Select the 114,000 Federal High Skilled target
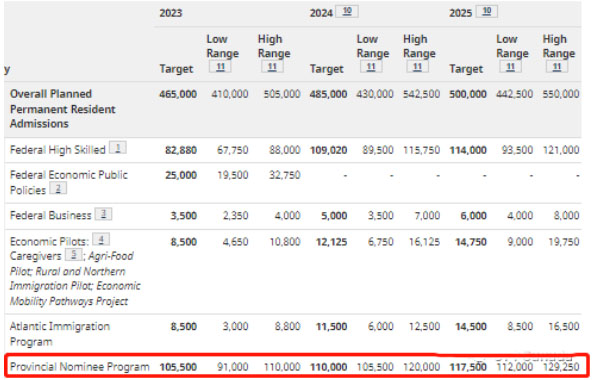Screen dimensions: 592x380 click(468, 150)
